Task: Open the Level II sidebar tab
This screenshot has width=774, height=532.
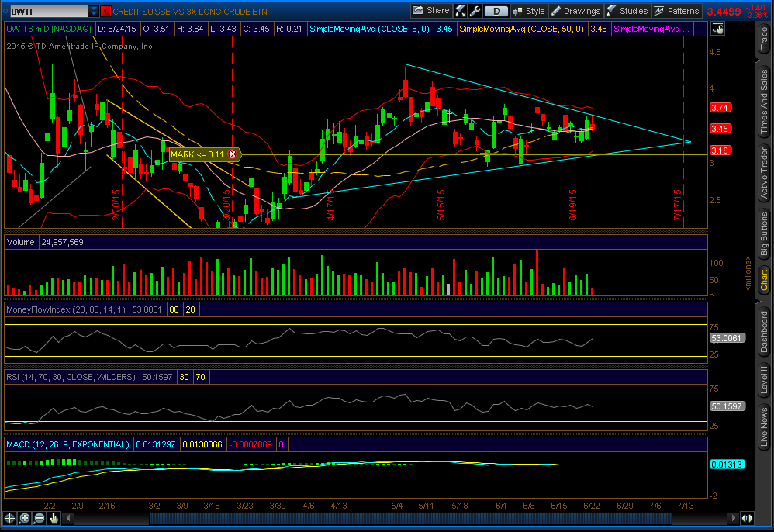Action: pyautogui.click(x=764, y=379)
